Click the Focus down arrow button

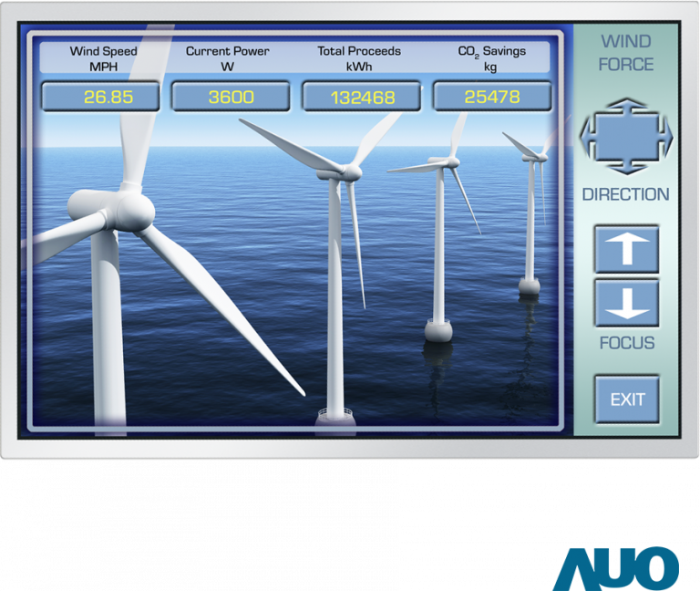click(x=626, y=304)
